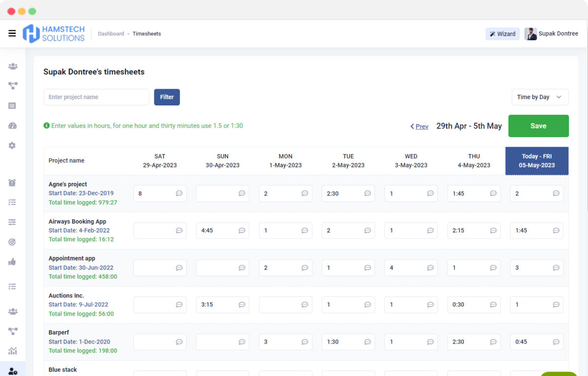
Task: Edit Airways Booking App Sunday 4:45 field
Action: (x=222, y=230)
